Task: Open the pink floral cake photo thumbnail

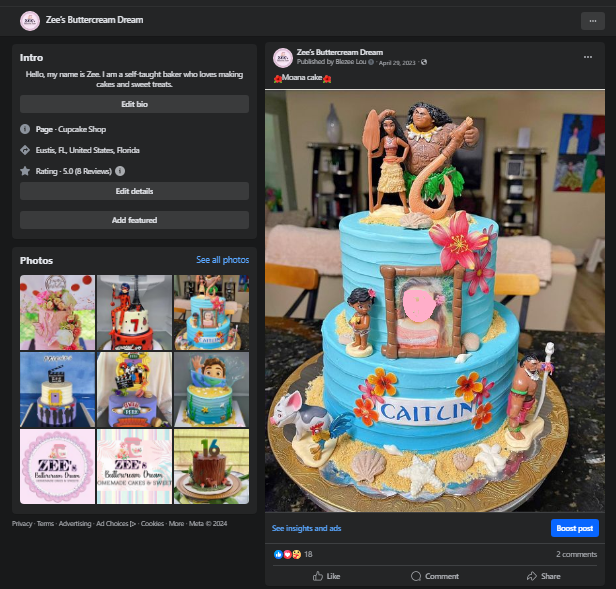Action: click(57, 312)
